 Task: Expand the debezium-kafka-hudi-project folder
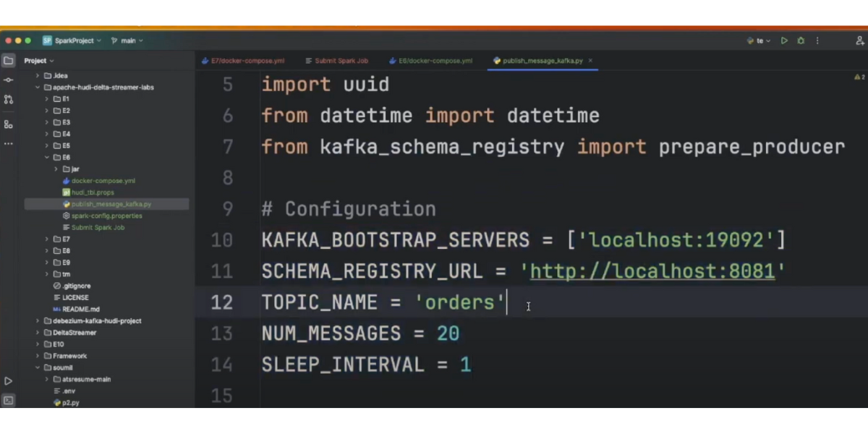pyautogui.click(x=38, y=320)
